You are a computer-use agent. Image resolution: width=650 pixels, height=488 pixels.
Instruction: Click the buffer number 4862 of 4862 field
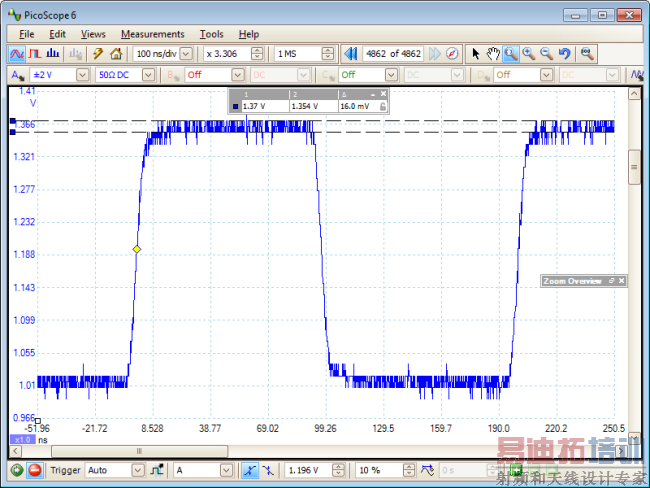click(393, 53)
